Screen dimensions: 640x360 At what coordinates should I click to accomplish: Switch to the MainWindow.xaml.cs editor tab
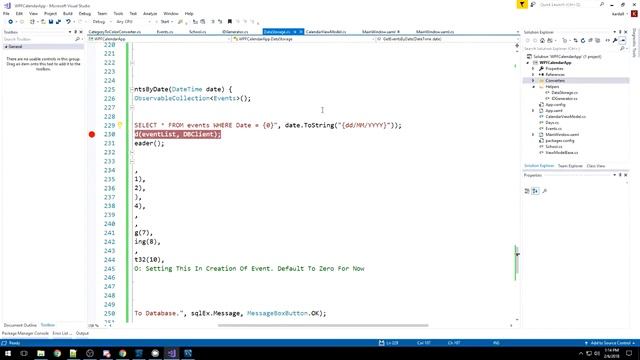(x=435, y=32)
